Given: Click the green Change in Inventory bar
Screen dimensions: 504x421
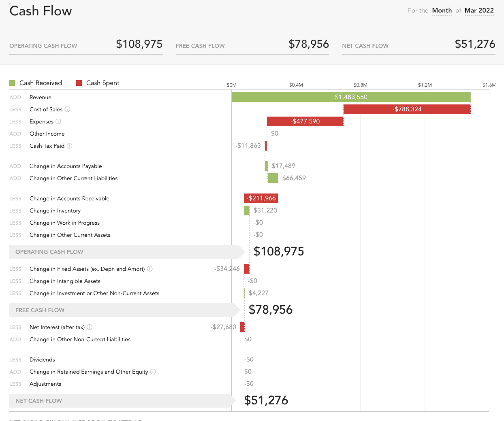Looking at the screenshot, I should click(x=247, y=210).
